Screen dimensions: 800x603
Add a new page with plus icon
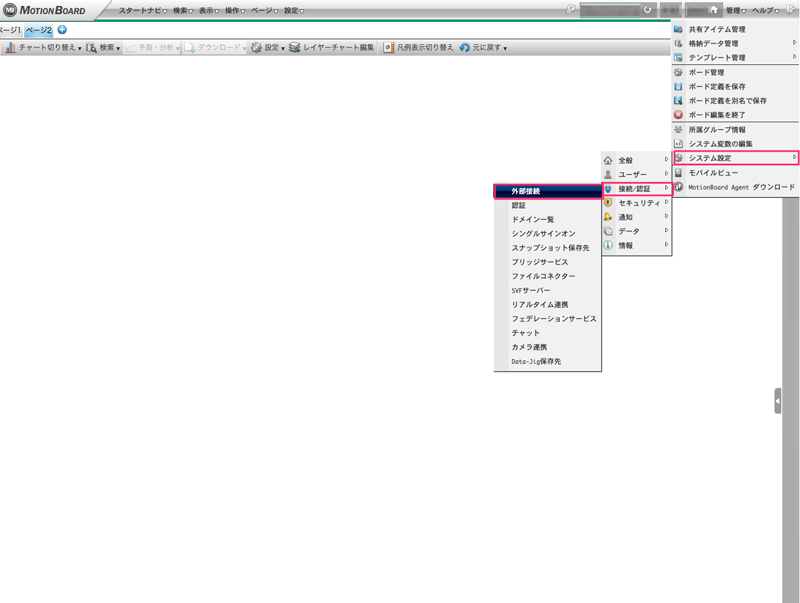62,30
